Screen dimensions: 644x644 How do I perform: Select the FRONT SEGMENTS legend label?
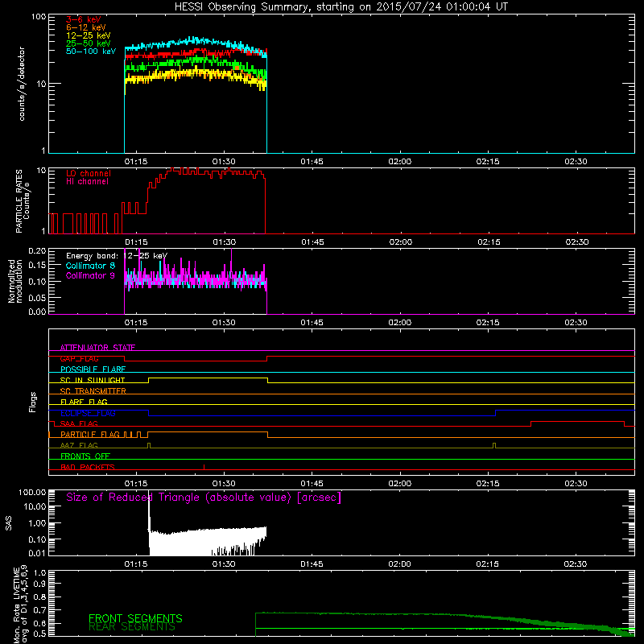(135, 618)
